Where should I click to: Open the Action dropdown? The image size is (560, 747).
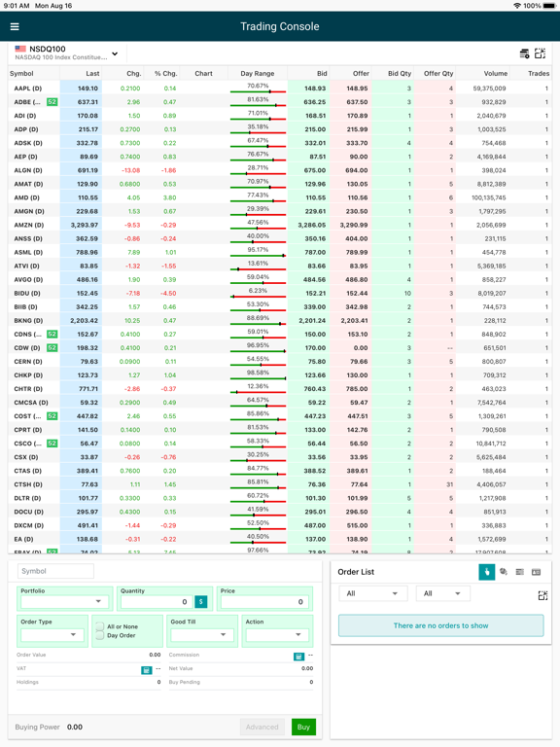(277, 634)
